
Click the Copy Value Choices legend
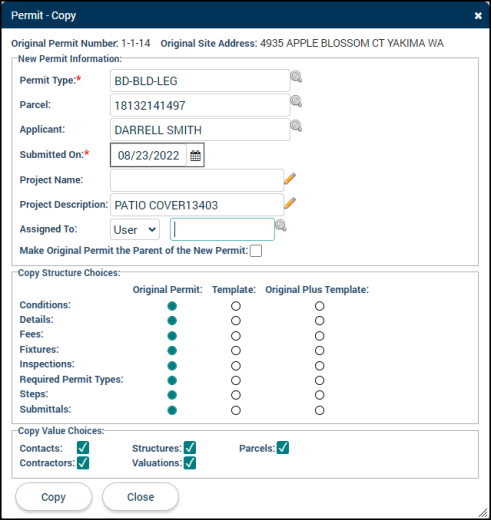point(61,431)
